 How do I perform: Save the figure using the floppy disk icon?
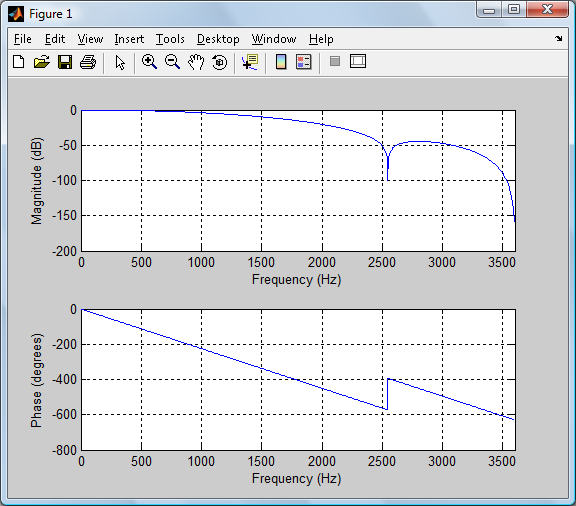pyautogui.click(x=65, y=62)
